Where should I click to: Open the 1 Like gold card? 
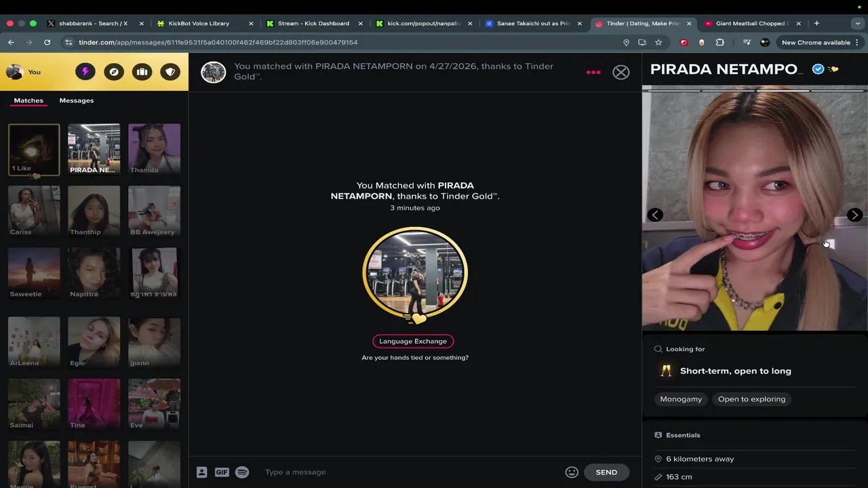[x=34, y=150]
